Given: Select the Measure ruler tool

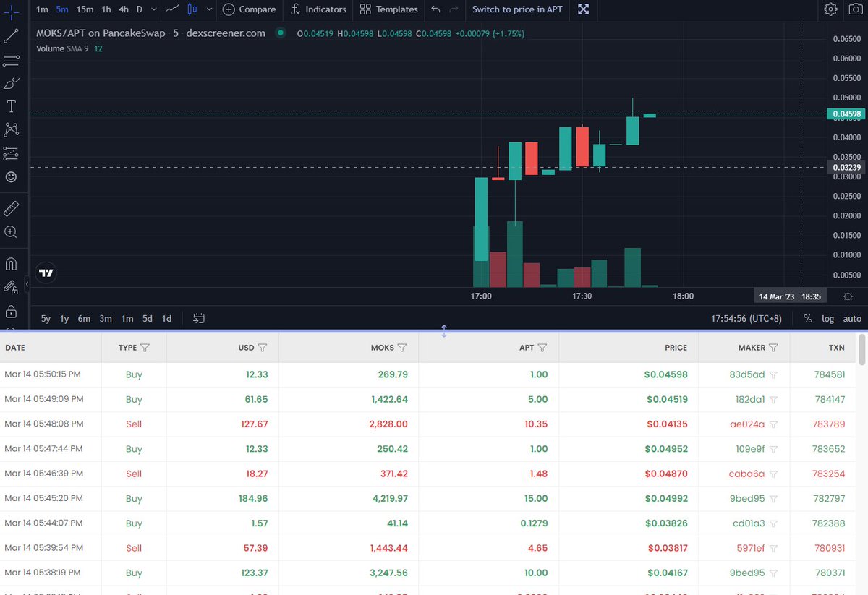Looking at the screenshot, I should (11, 208).
